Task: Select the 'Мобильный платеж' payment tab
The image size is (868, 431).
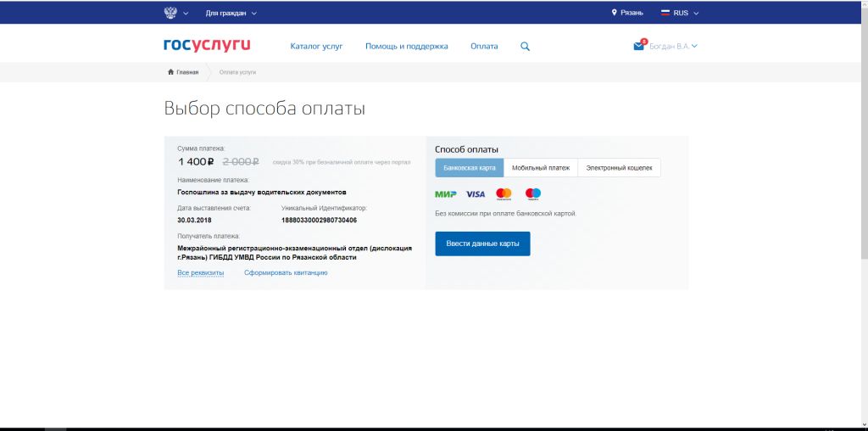Action: pyautogui.click(x=540, y=168)
